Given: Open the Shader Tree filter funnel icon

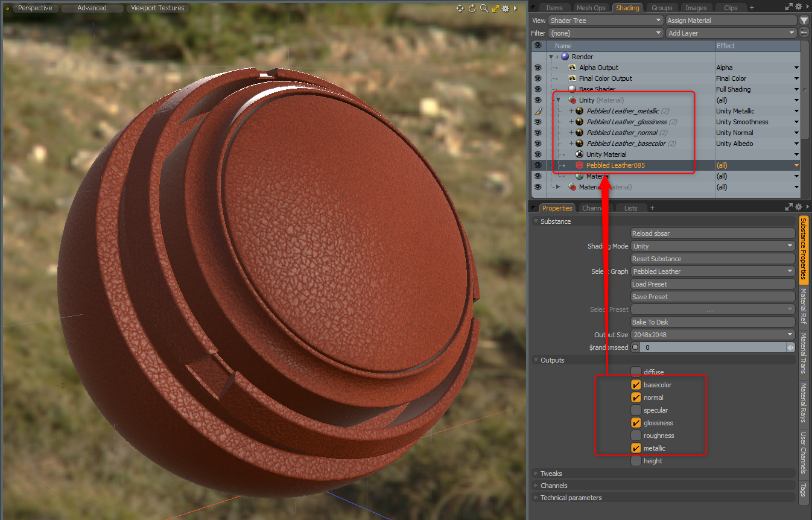Looking at the screenshot, I should pyautogui.click(x=804, y=20).
